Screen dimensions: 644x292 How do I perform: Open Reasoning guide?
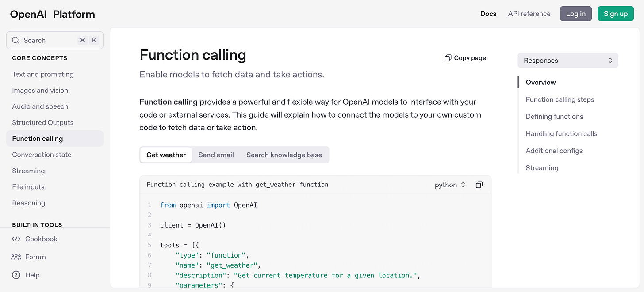[29, 203]
